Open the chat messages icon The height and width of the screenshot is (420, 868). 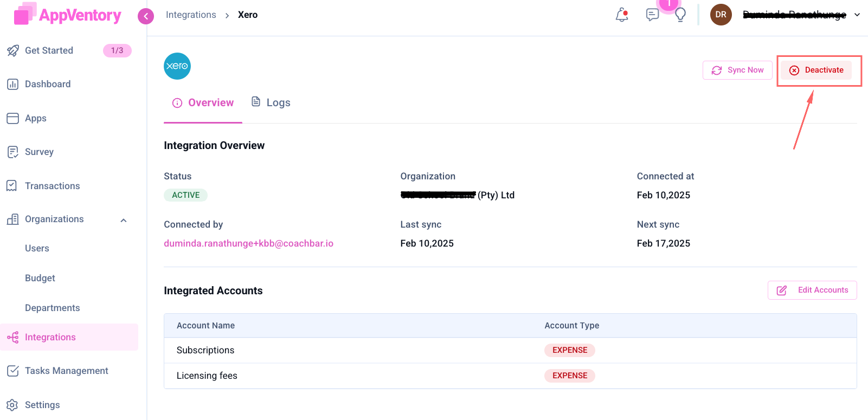[x=652, y=15]
